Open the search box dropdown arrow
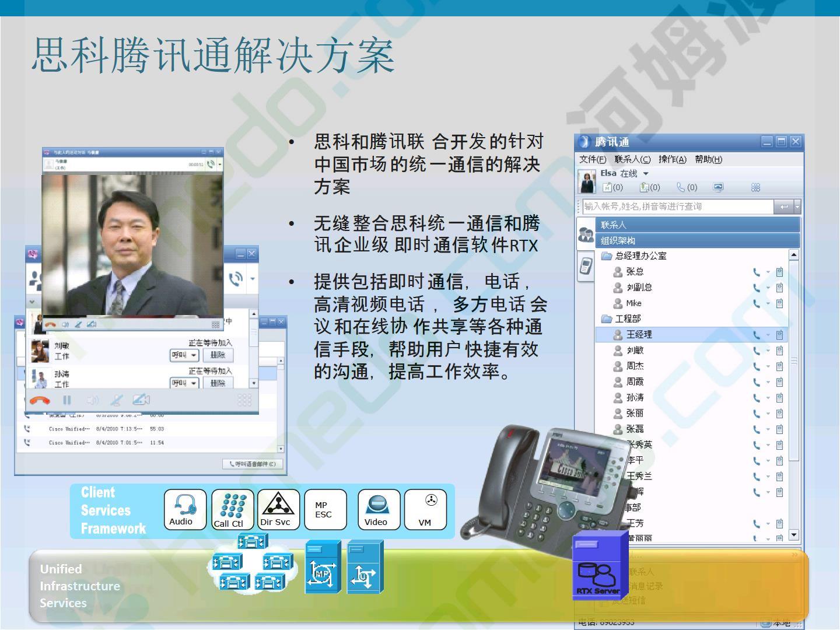The image size is (840, 630). point(797,206)
